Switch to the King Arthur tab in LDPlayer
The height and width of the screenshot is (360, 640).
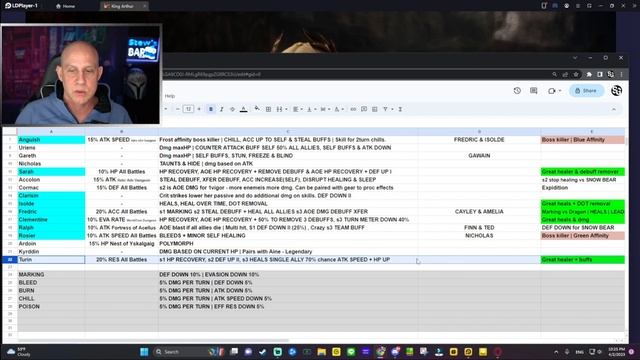click(120, 6)
